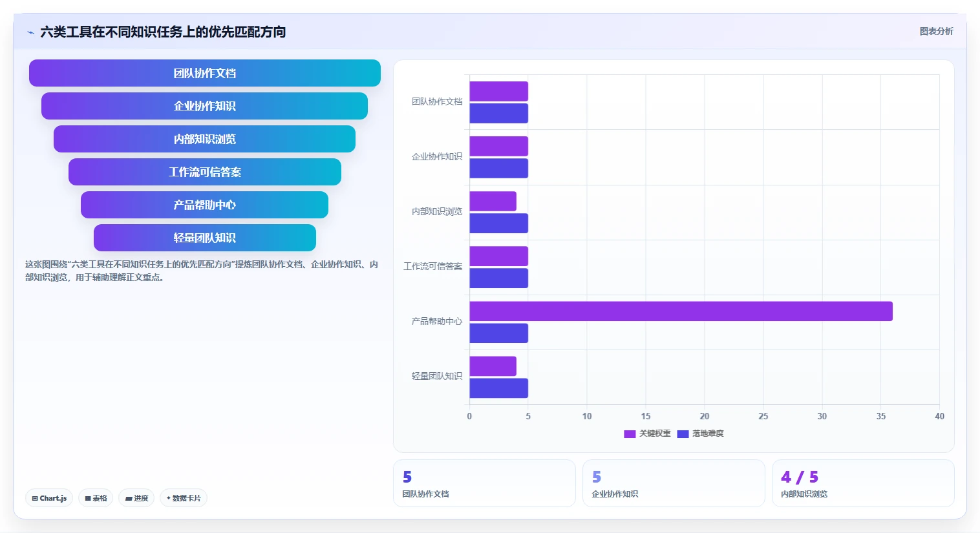Open the data card showing 5 团队协作文档
This screenshot has width=980, height=533.
[484, 483]
